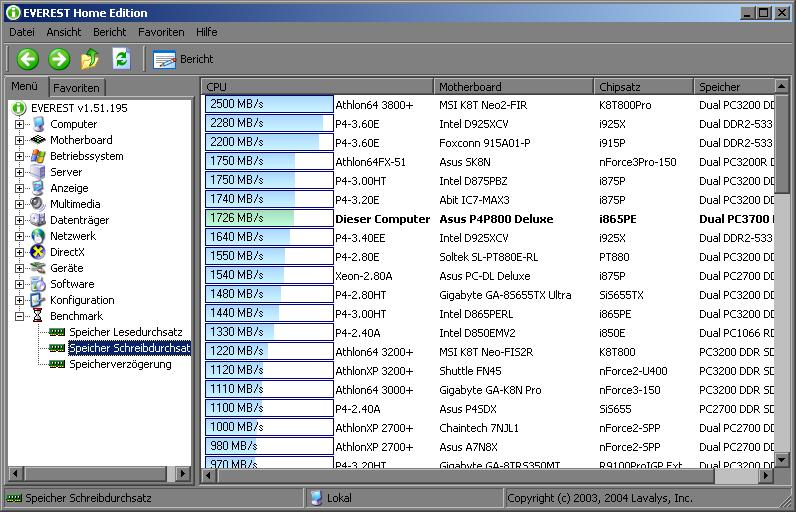The width and height of the screenshot is (796, 512).
Task: Select the Netzwerk globe icon
Action: pyautogui.click(x=38, y=236)
